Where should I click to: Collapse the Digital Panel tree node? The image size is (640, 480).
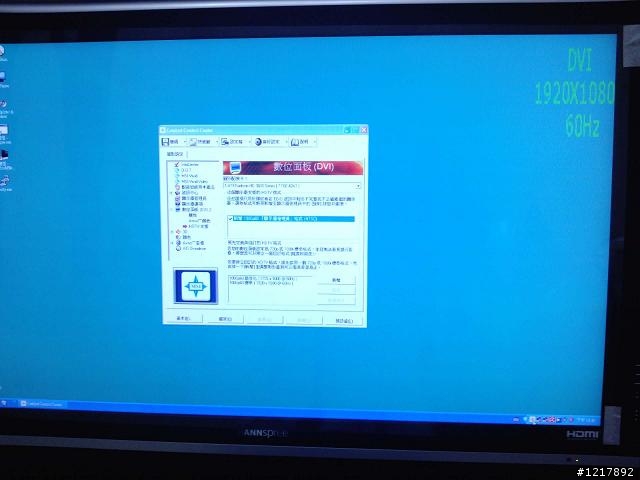point(171,209)
